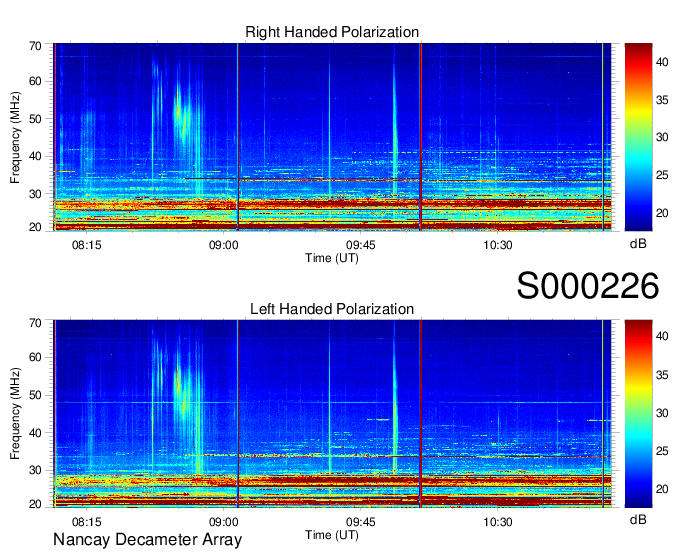Click the 35 dB label on upper color bar
This screenshot has width=680, height=552.
point(662,100)
